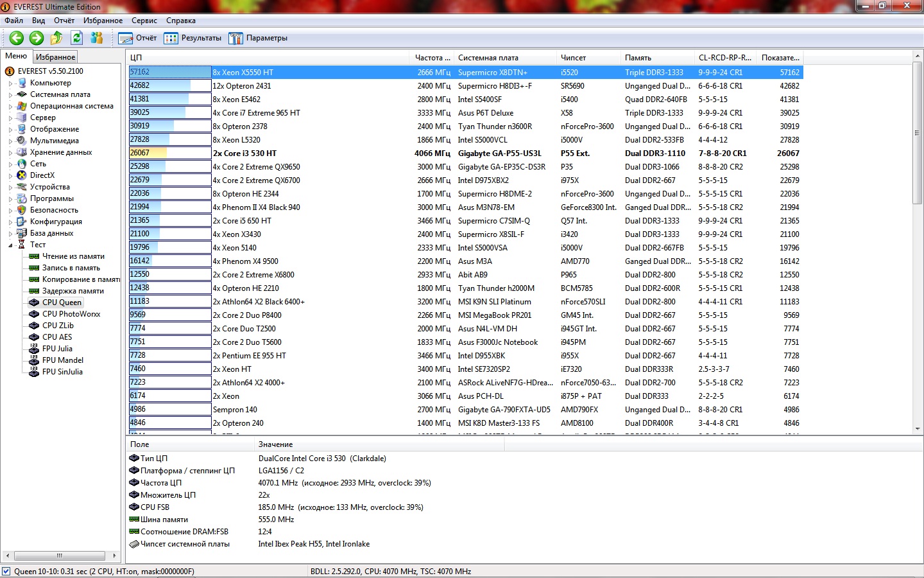This screenshot has height=578, width=924.
Task: Click the DirectX tree icon
Action: [22, 175]
